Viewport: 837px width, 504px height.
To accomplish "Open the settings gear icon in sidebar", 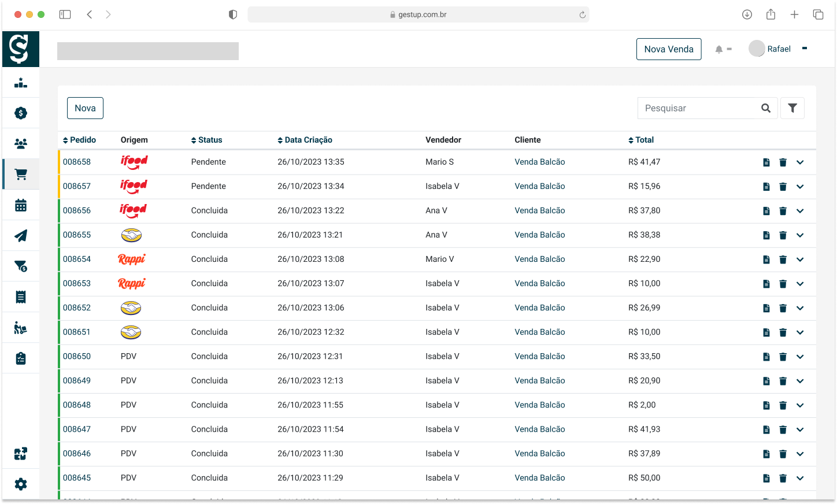I will click(21, 484).
